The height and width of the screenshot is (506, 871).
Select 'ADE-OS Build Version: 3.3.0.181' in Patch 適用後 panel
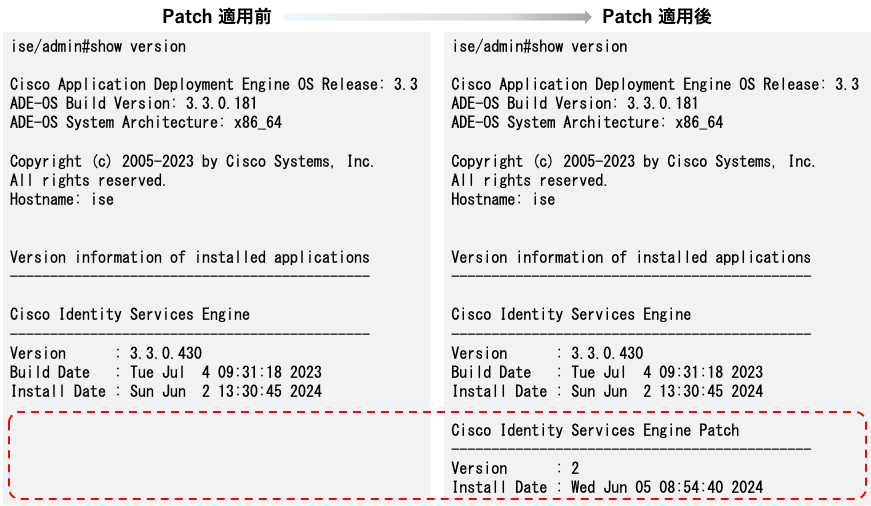pyautogui.click(x=574, y=103)
